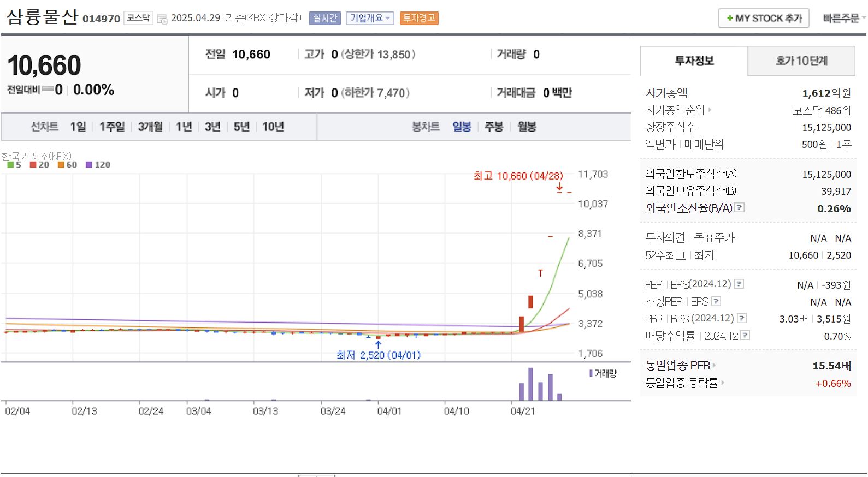
Task: Click the 추정PER EPS help icon
Action: coord(716,301)
